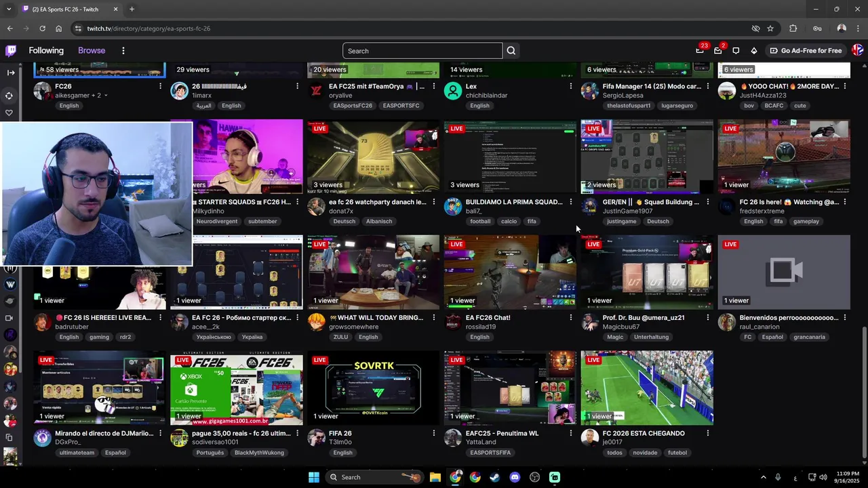Open the Chrome three-dot menu
The height and width of the screenshot is (488, 868).
(858, 28)
